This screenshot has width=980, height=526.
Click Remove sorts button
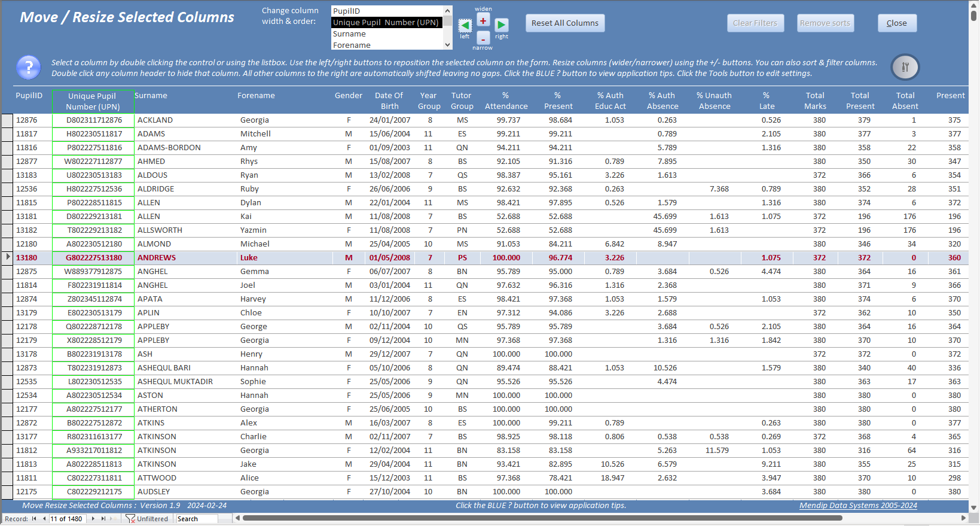(x=825, y=23)
